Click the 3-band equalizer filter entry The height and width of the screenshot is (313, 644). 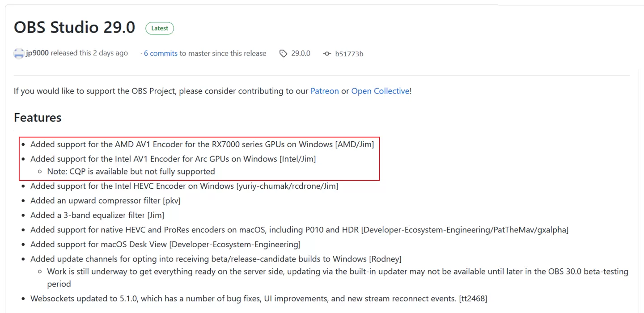pos(97,215)
